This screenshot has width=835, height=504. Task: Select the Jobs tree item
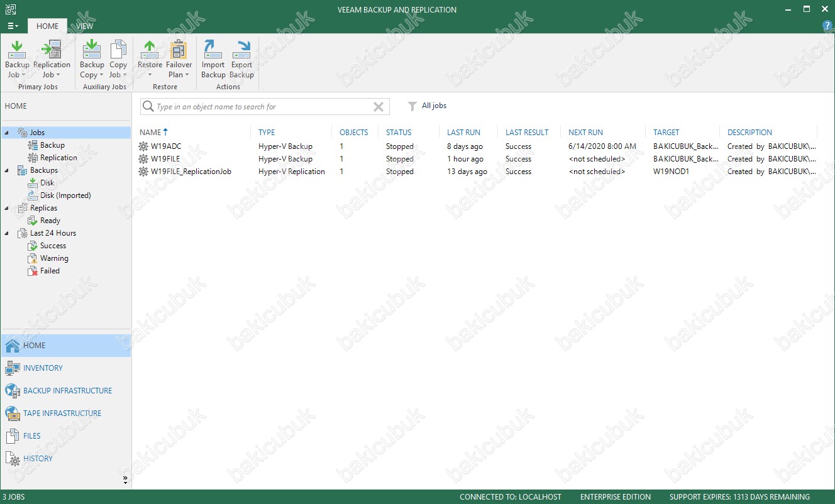pyautogui.click(x=37, y=133)
